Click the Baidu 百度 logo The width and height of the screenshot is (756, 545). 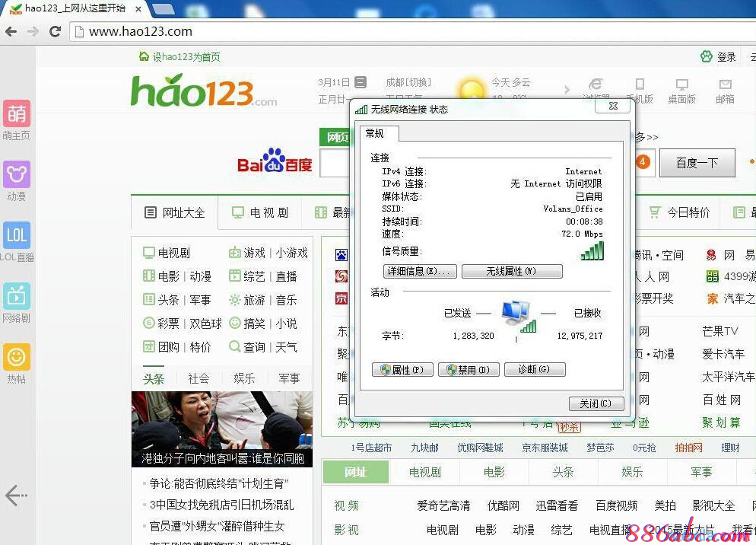(275, 161)
